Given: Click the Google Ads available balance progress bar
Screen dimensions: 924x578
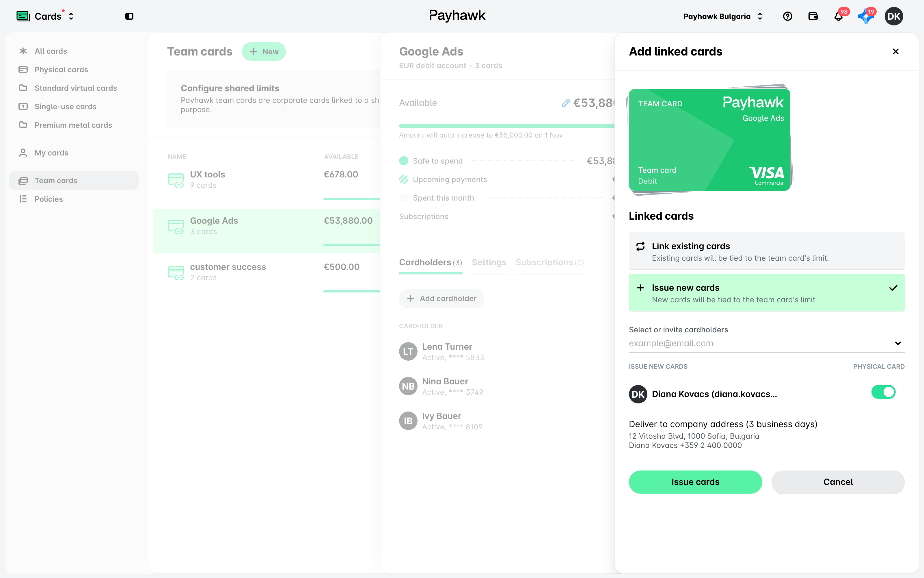Looking at the screenshot, I should [x=507, y=126].
